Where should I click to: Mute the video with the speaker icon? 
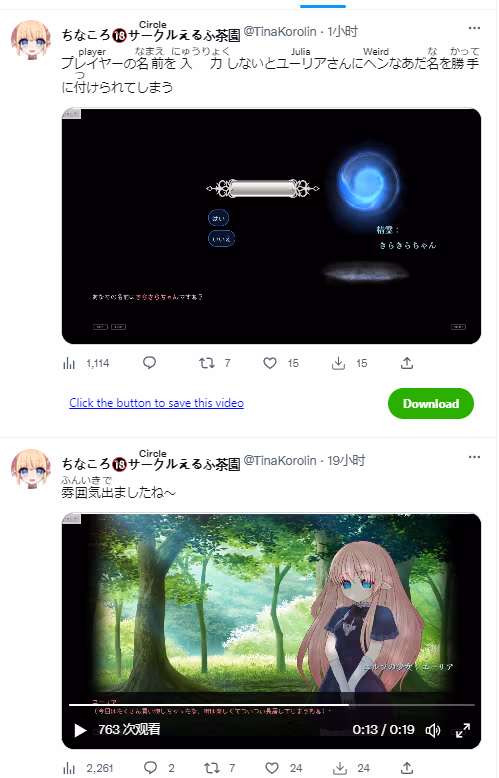click(433, 730)
